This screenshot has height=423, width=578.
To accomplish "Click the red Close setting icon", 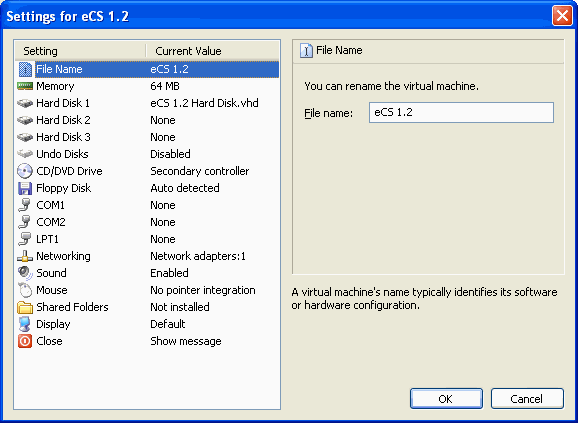I will (x=25, y=341).
